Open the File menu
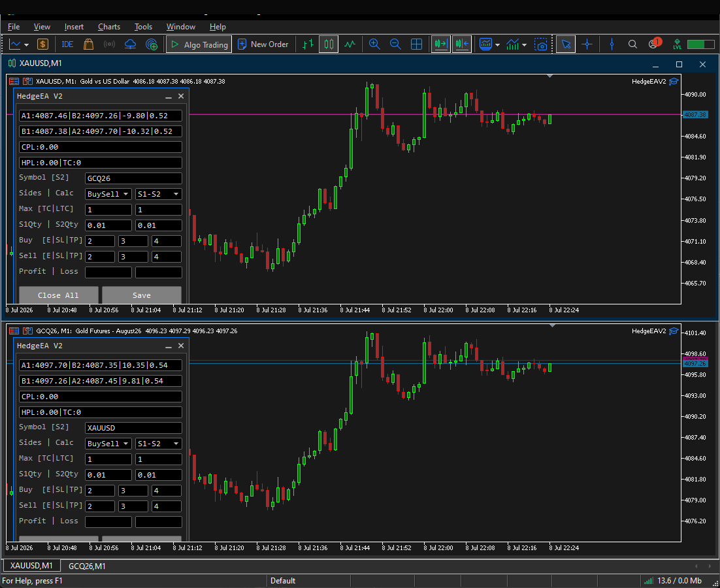This screenshot has width=720, height=588. [14, 27]
